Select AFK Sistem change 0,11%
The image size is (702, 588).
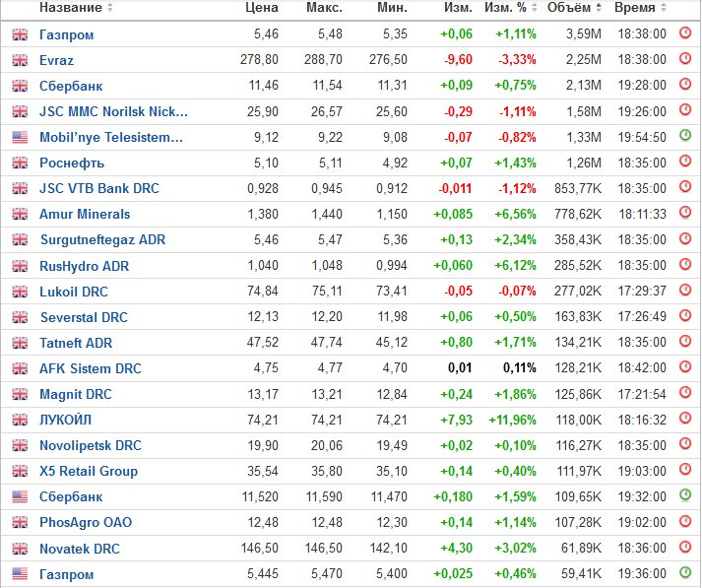click(520, 368)
